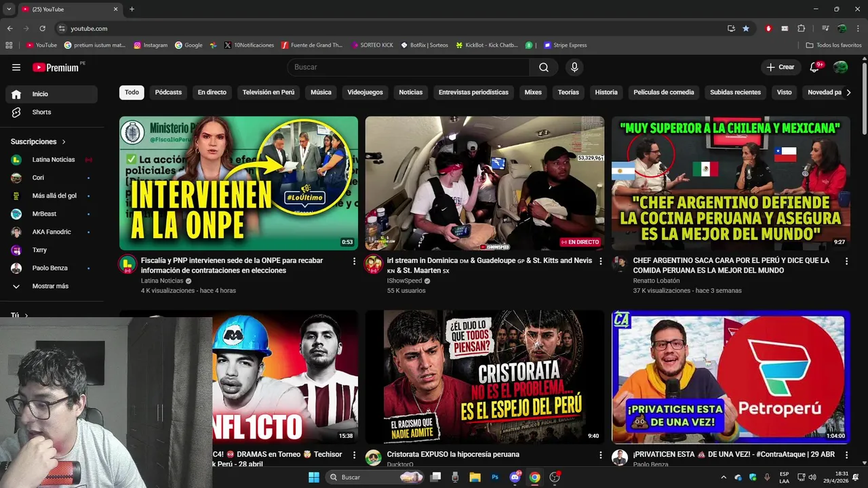Open the Stripe Express bookmark
The width and height of the screenshot is (868, 488).
point(565,45)
